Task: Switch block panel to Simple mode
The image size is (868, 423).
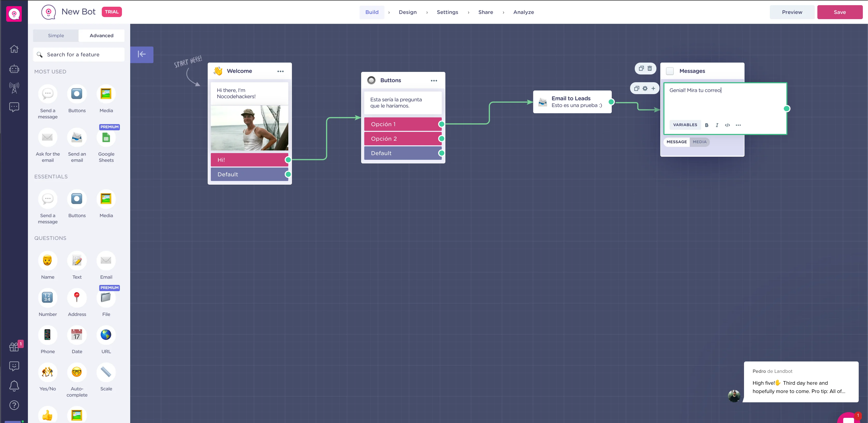Action: pyautogui.click(x=56, y=36)
